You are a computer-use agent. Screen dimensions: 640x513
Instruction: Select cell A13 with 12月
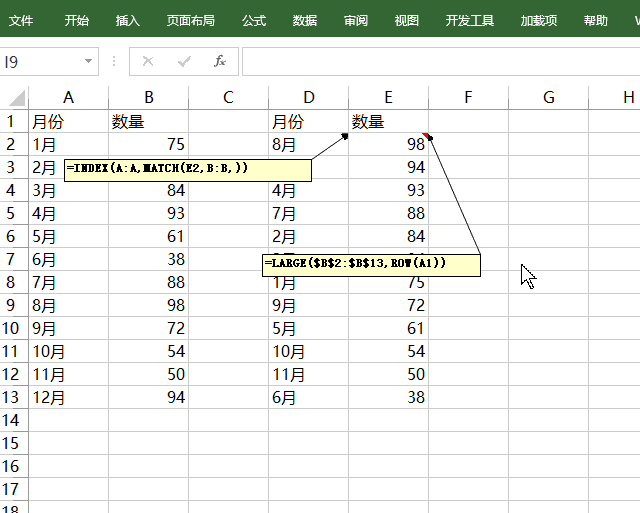tap(69, 397)
